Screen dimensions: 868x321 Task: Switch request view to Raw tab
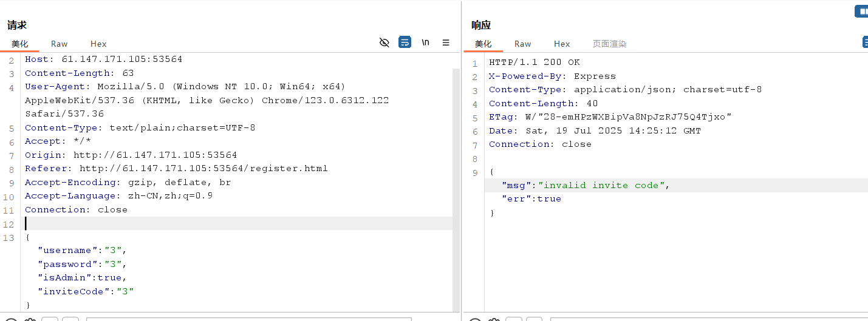[60, 44]
